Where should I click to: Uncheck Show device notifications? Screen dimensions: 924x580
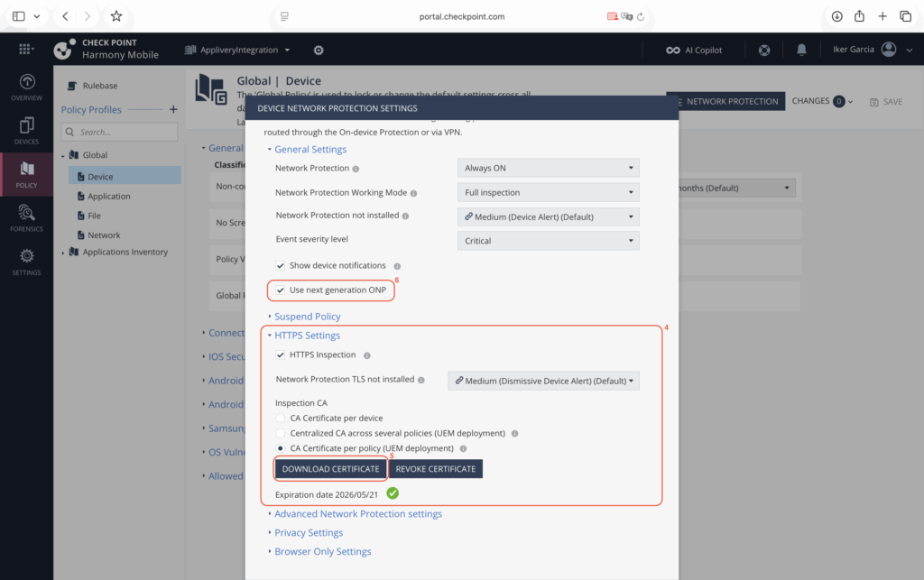click(278, 265)
